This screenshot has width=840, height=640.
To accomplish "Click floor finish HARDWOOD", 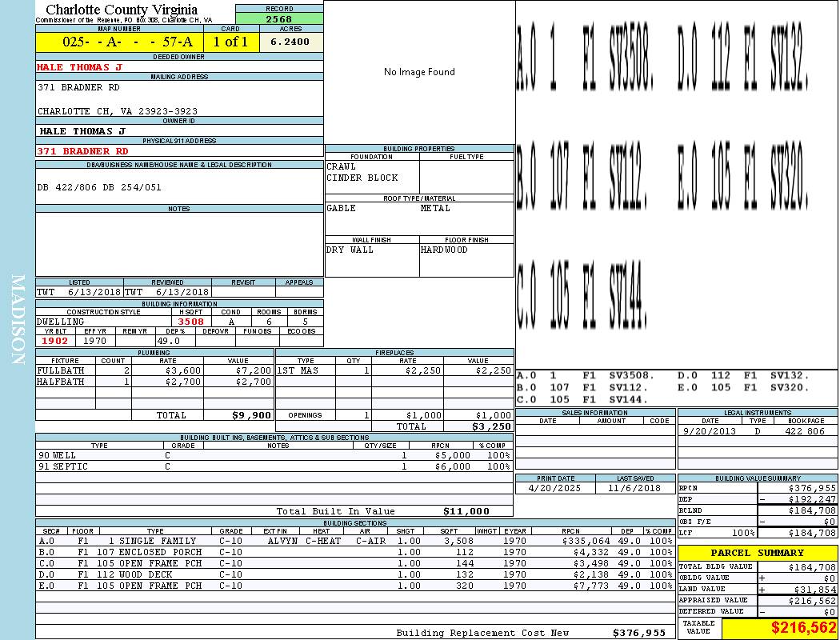I will pos(444,250).
